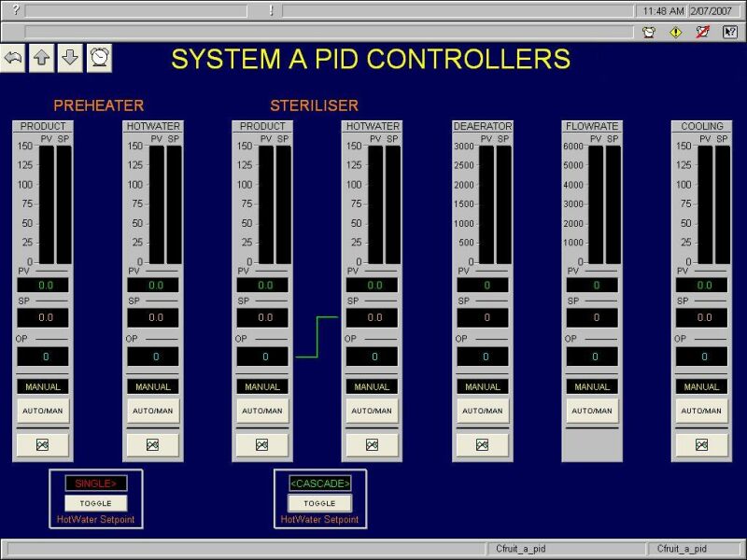The width and height of the screenshot is (747, 560).
Task: Click the page down arrow icon
Action: (x=70, y=59)
